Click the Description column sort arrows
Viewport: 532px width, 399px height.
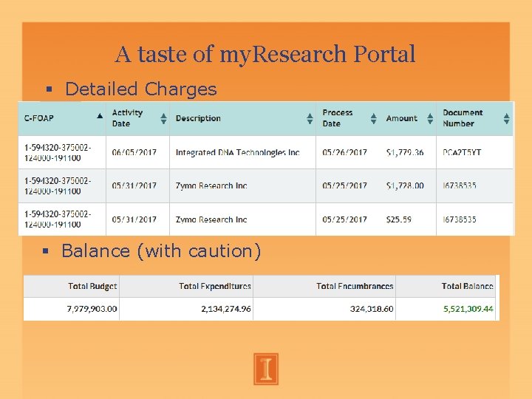310,118
